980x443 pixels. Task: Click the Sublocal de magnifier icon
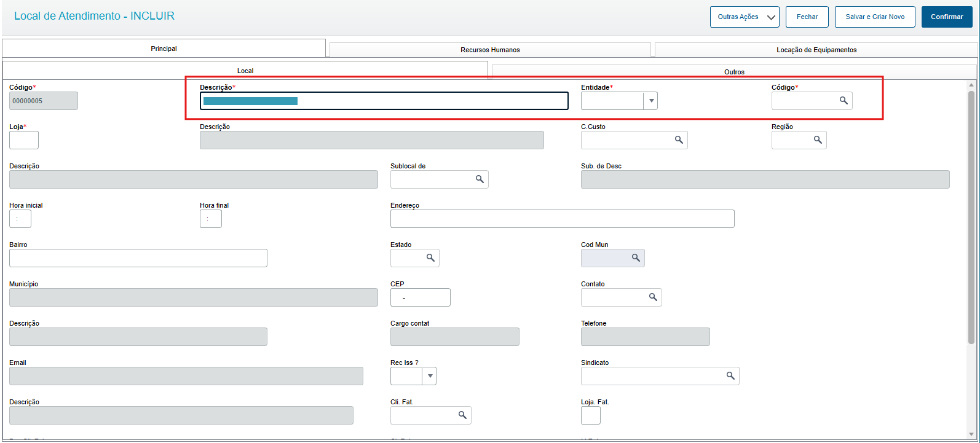[x=480, y=179]
